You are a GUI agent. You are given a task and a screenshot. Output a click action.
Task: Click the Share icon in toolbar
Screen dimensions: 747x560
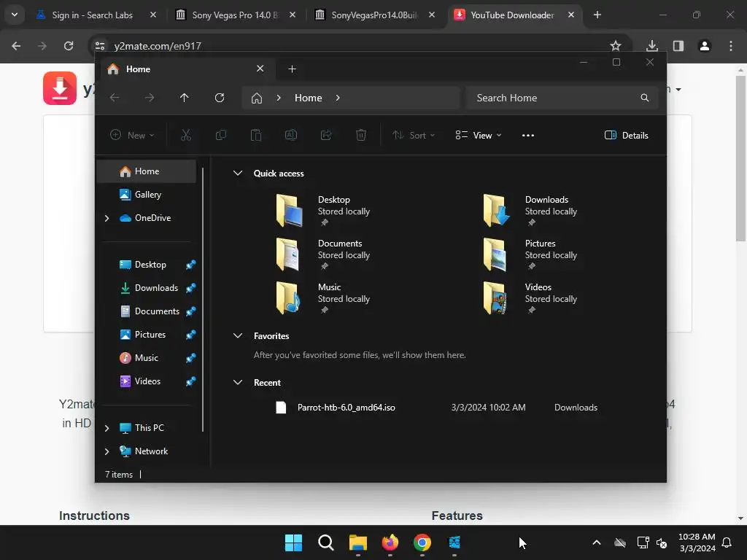point(326,135)
